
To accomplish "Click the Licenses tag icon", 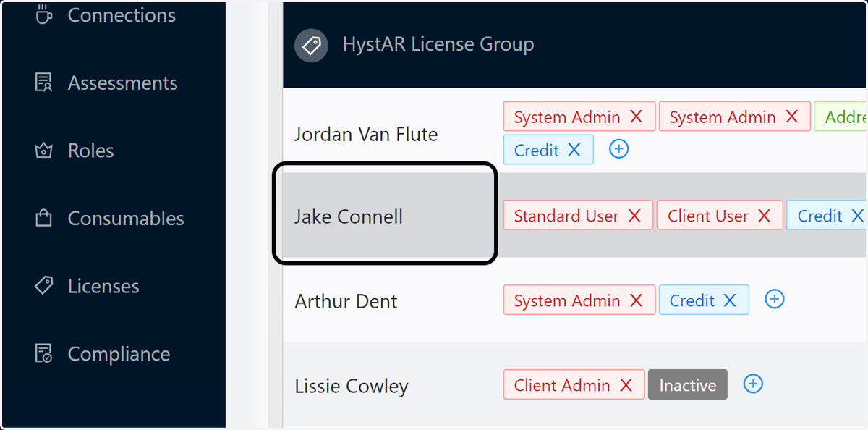I will tap(44, 286).
